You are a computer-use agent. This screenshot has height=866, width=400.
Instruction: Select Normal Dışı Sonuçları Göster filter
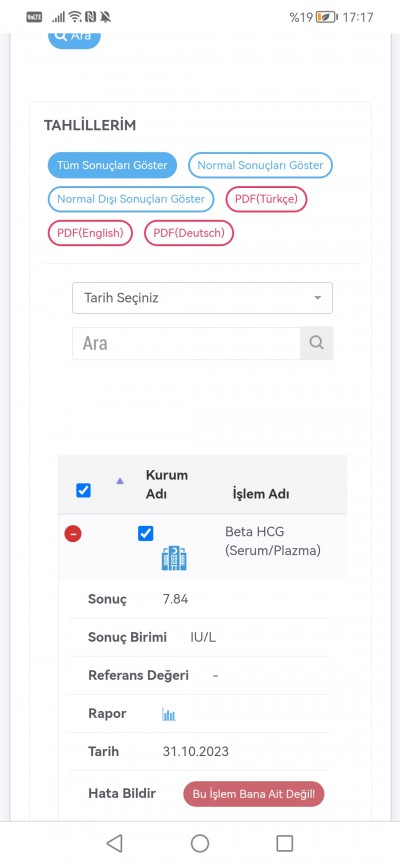131,199
